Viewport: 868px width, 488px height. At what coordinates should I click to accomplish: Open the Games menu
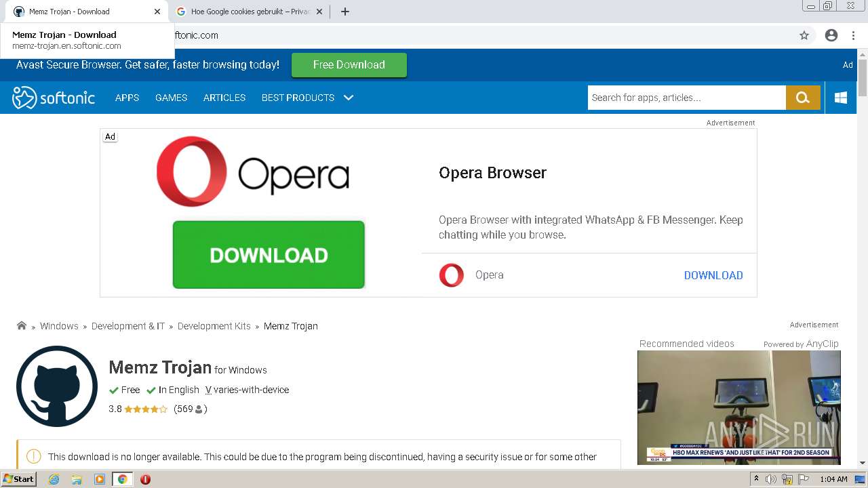pyautogui.click(x=171, y=98)
